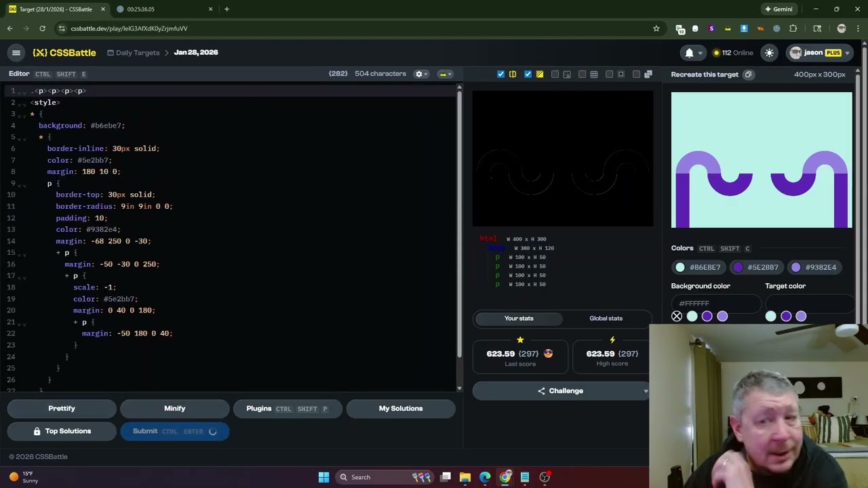The image size is (868, 488).
Task: Click the Gemini button in Chrome
Action: coord(778,9)
